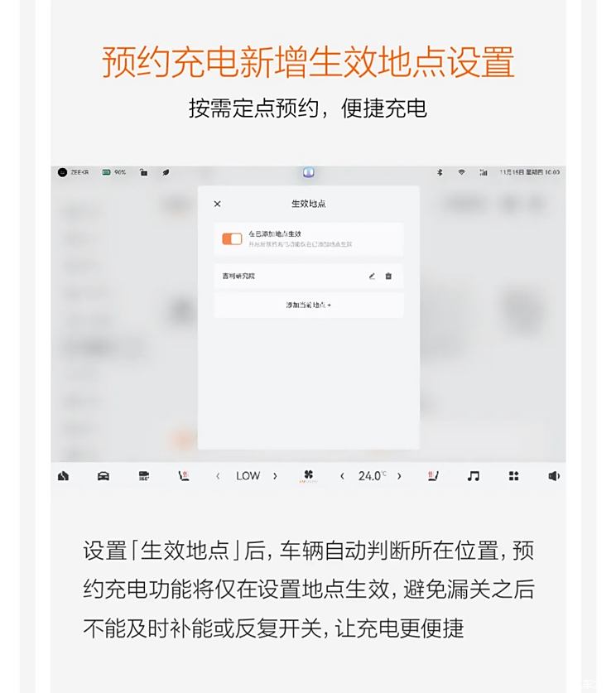Raise temperature above 24.0 degrees
The width and height of the screenshot is (616, 693).
click(x=399, y=476)
